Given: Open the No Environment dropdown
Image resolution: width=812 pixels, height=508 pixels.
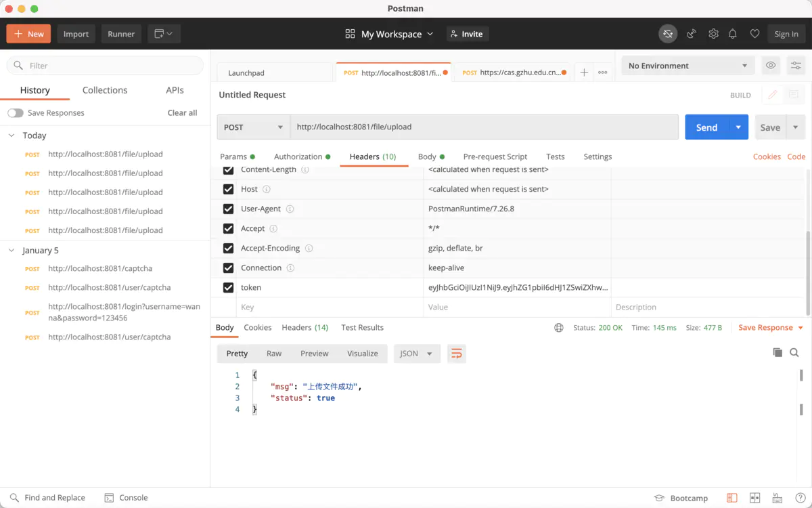Looking at the screenshot, I should 687,66.
